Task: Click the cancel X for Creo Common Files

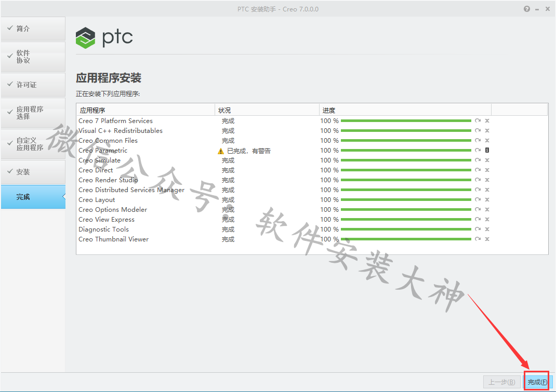Action: point(487,141)
